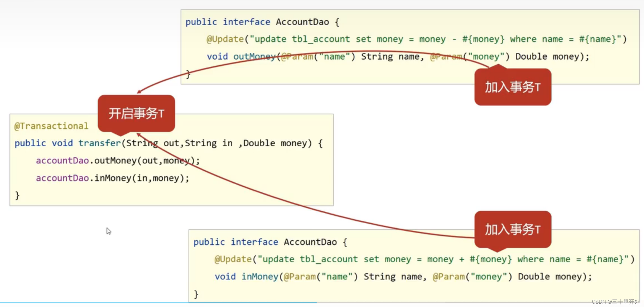Click the @Update annotation with money plus
The image size is (644, 307).
pos(233,259)
